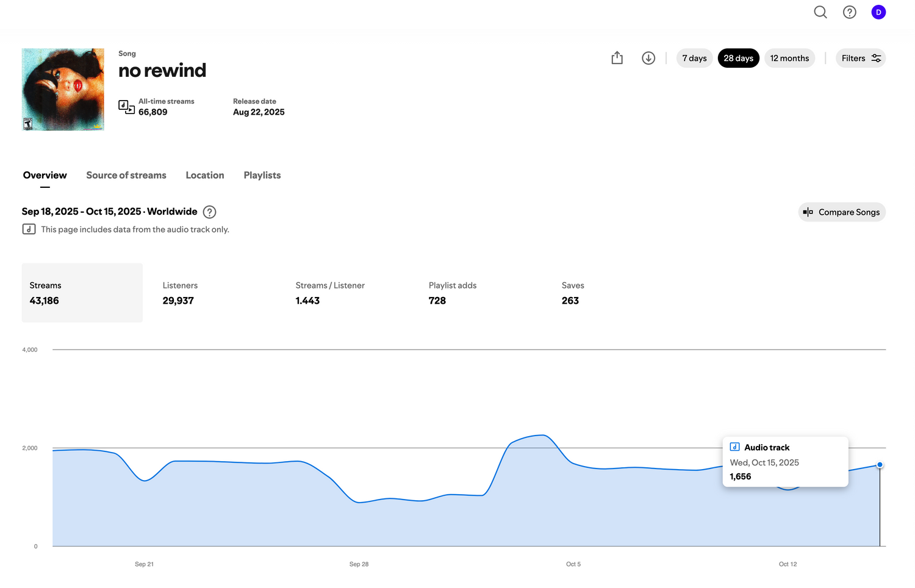This screenshot has height=588, width=915.
Task: Open the Filters panel
Action: click(x=860, y=58)
